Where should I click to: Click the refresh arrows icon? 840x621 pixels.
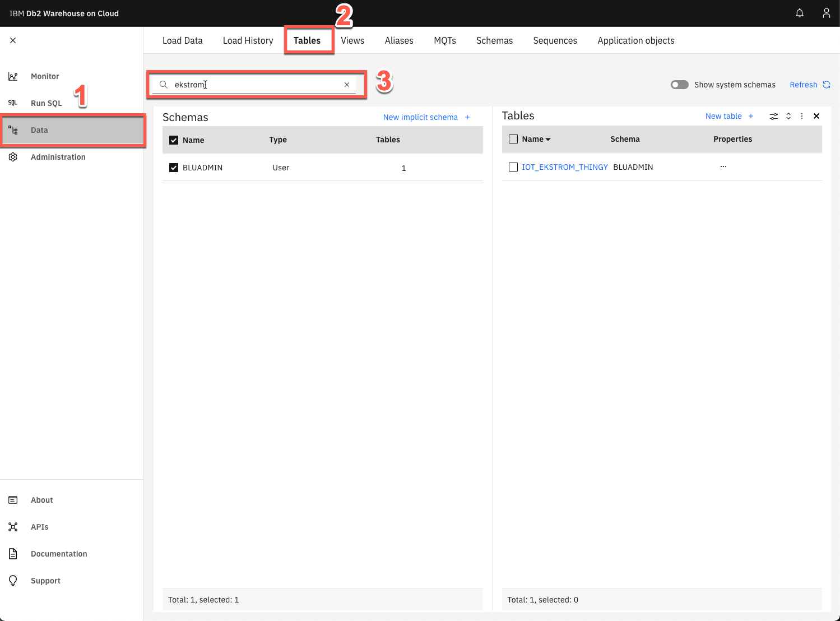[x=827, y=85]
